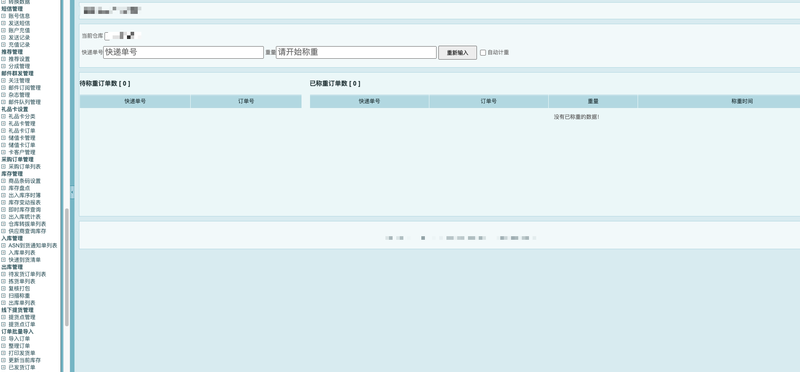The height and width of the screenshot is (372, 800).
Task: Click the 库存管理 section heading
Action: pos(12,173)
